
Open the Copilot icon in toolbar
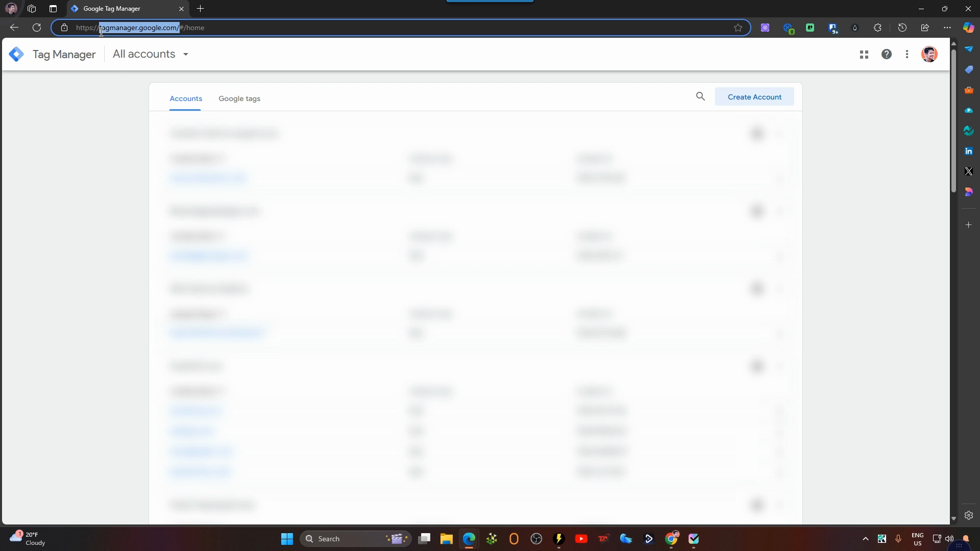968,28
